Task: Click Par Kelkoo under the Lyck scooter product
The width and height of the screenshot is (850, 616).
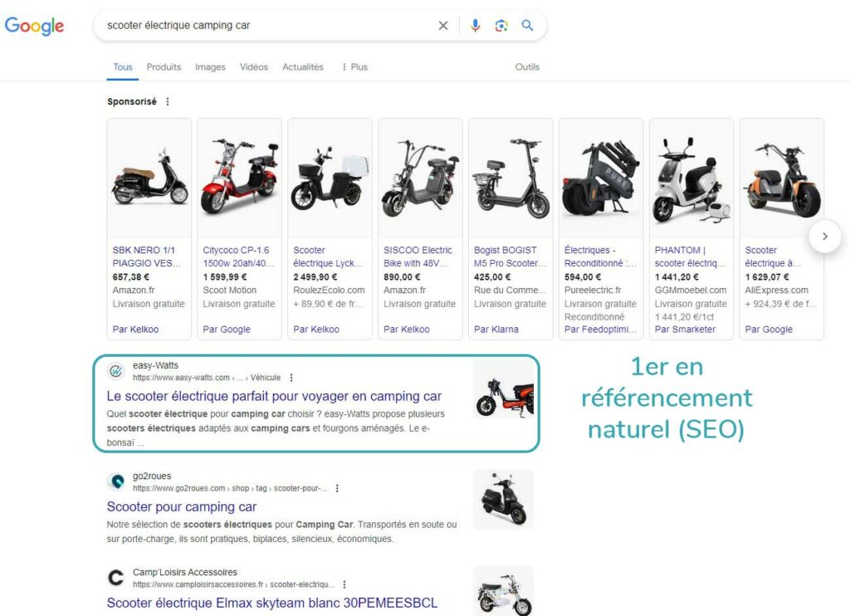Action: 316,329
